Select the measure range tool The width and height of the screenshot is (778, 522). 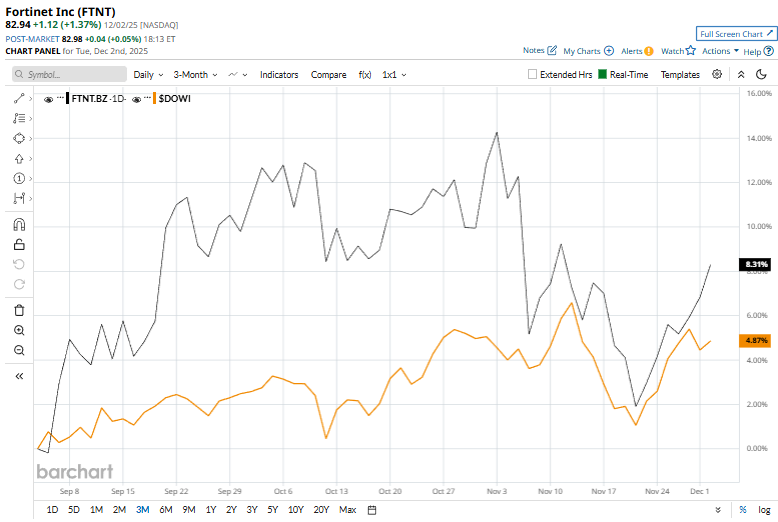(x=19, y=198)
